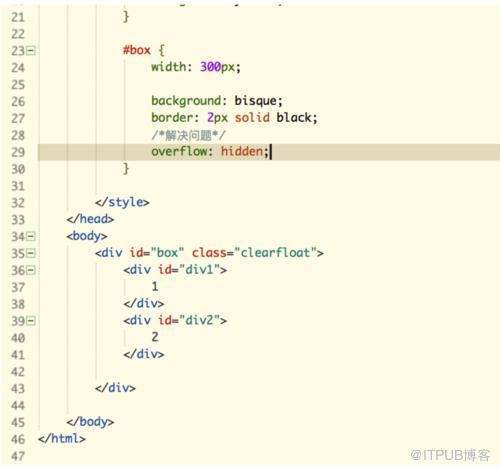Click the <div id="div2"> tag
Viewport: 500px width, 470px height.
(x=175, y=320)
